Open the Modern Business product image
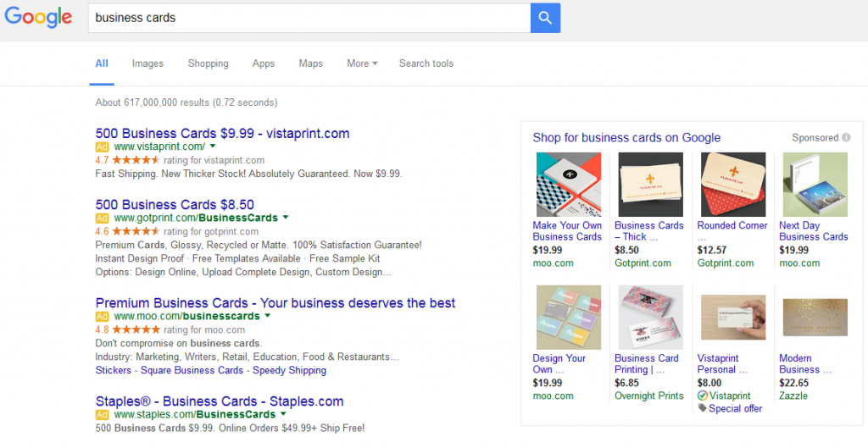The width and height of the screenshot is (868, 448). click(x=815, y=318)
